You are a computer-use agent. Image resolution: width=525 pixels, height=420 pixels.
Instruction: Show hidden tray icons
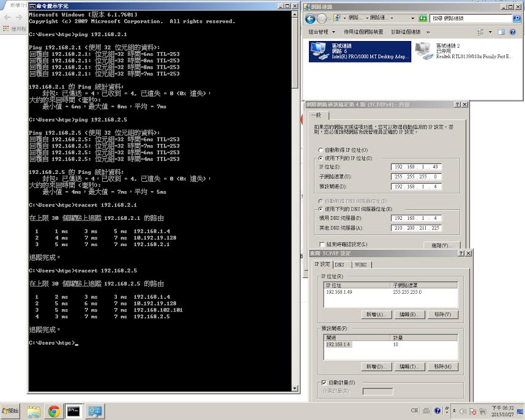(454, 411)
